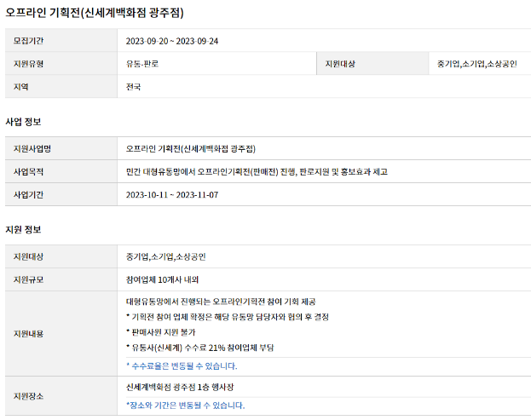Click the 민간 대형유통망에서 오프라인기획전 purpose text
This screenshot has height=420, width=531.
257,172
